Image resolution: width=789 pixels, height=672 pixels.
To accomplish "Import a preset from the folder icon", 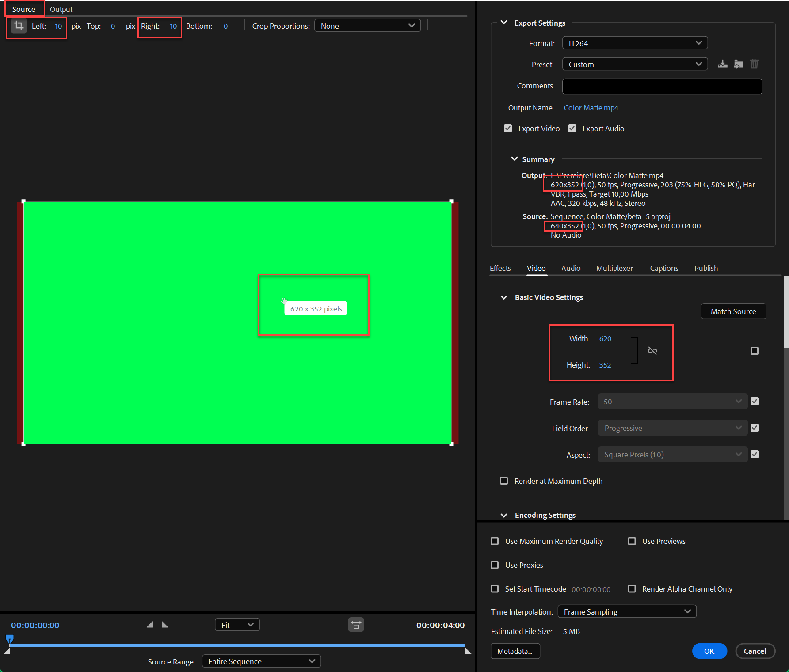I will click(x=738, y=64).
